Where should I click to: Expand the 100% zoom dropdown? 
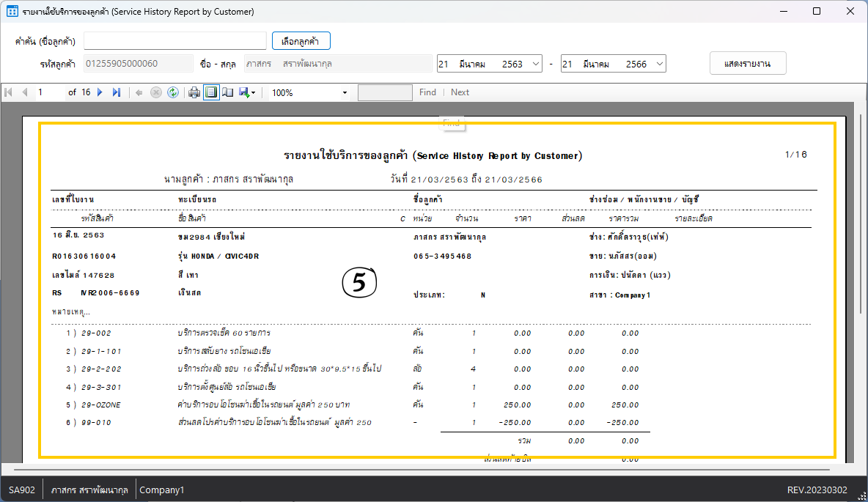point(345,93)
